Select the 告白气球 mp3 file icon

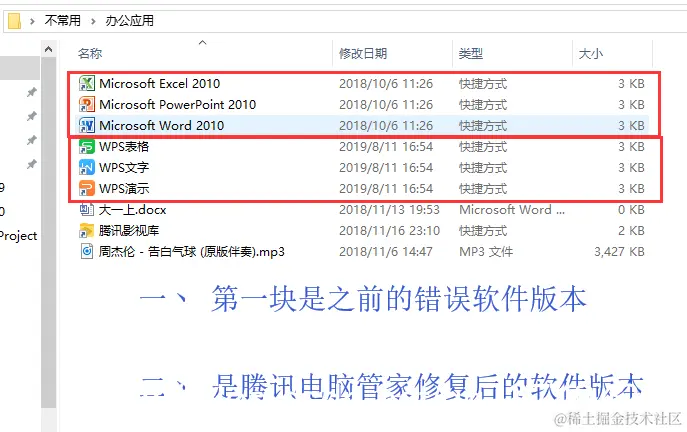87,251
